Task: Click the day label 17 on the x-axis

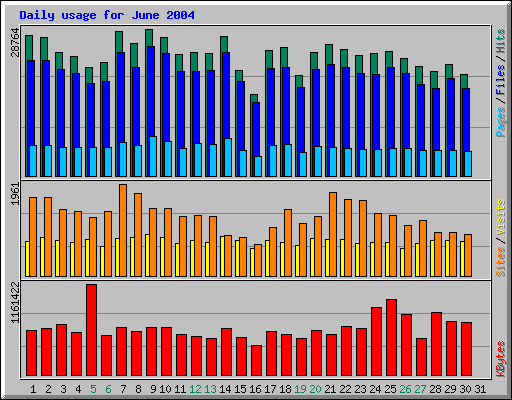Action: pos(270,389)
